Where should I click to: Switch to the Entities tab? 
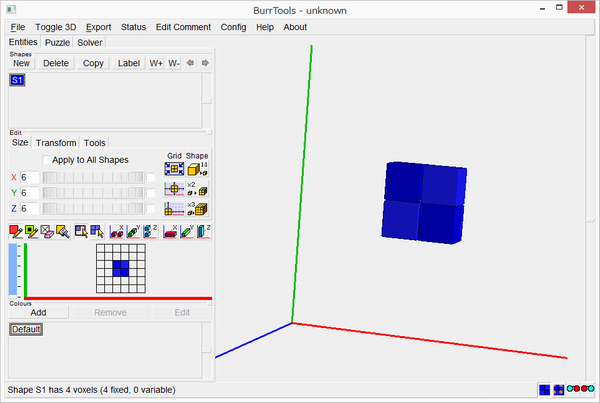23,42
